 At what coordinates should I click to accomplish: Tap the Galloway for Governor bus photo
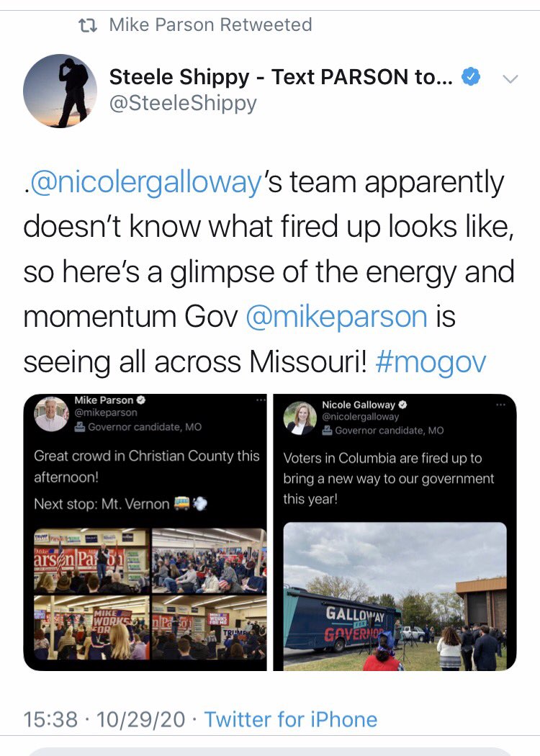point(395,596)
